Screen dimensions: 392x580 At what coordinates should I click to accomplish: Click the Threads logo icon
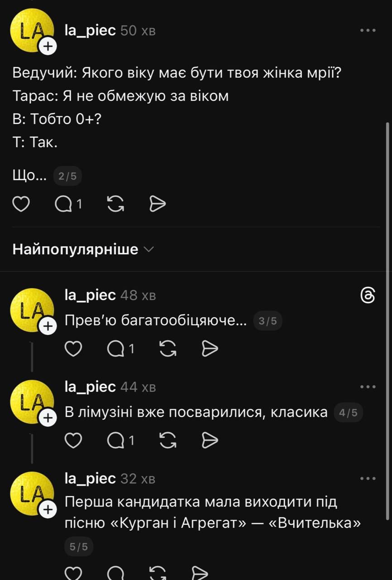coord(368,296)
